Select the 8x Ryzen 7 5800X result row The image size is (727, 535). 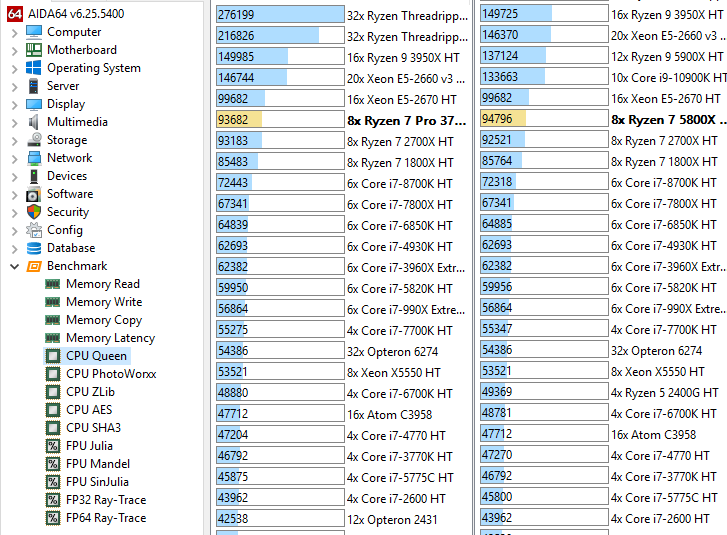point(603,120)
